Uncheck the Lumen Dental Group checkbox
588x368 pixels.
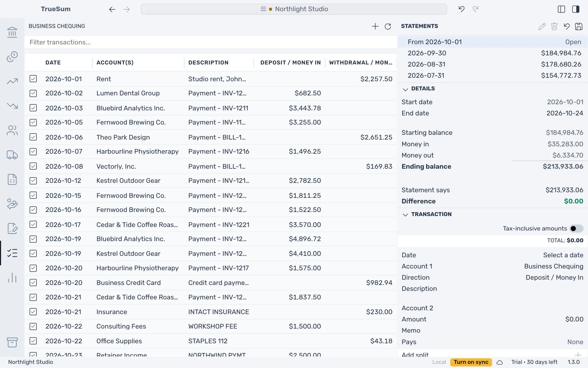pos(33,93)
